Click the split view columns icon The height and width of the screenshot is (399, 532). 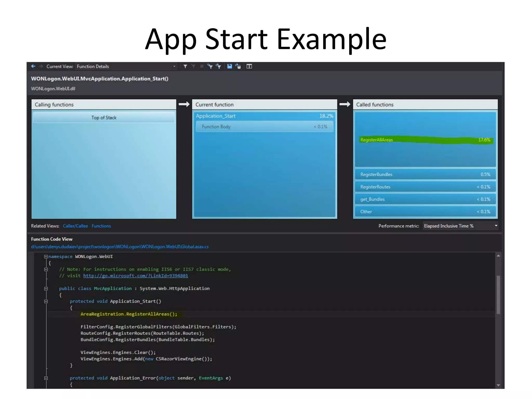[249, 66]
